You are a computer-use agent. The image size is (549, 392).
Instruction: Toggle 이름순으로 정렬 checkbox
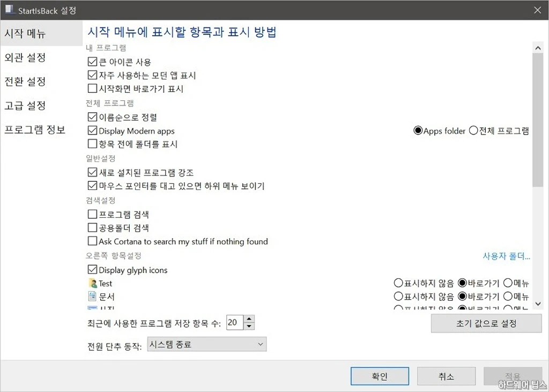(x=92, y=117)
